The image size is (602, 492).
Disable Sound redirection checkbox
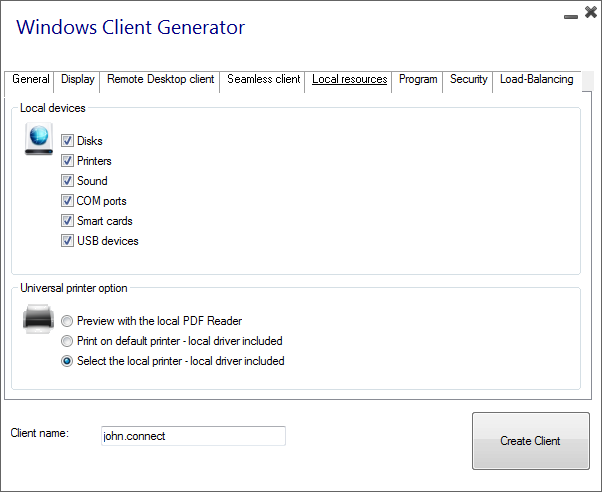pos(67,181)
